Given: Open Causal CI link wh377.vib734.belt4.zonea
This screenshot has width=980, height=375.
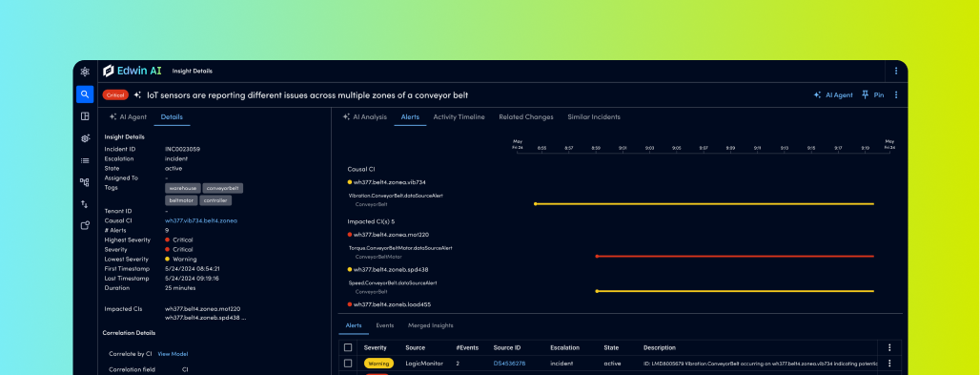Looking at the screenshot, I should 201,221.
